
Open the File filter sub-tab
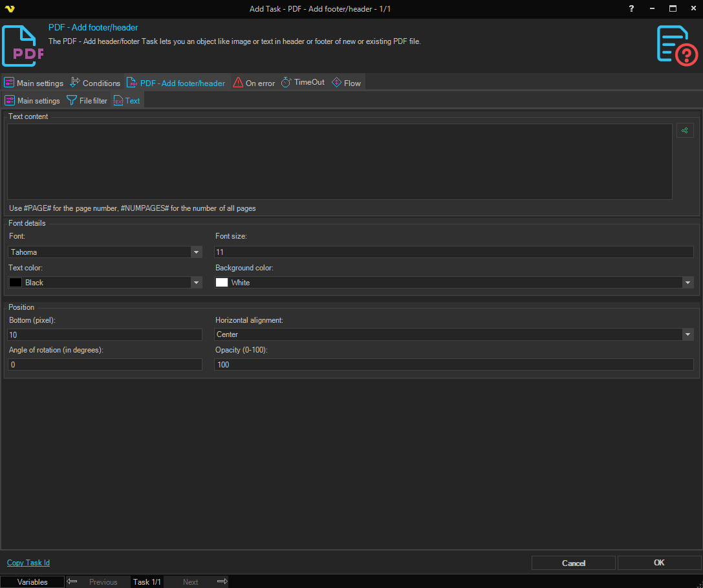pos(87,101)
